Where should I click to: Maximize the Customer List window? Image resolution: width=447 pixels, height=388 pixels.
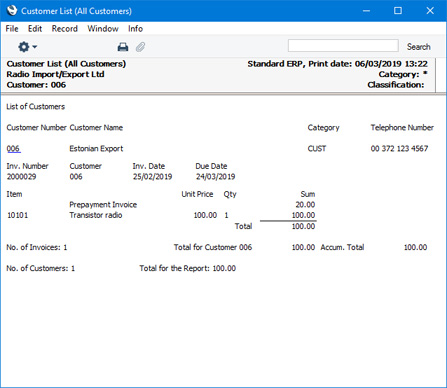tap(398, 11)
